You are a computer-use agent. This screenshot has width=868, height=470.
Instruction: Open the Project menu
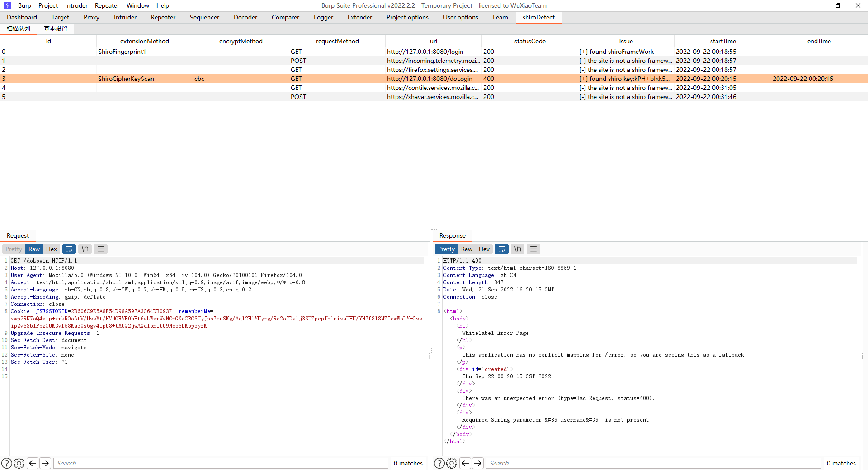click(x=48, y=5)
